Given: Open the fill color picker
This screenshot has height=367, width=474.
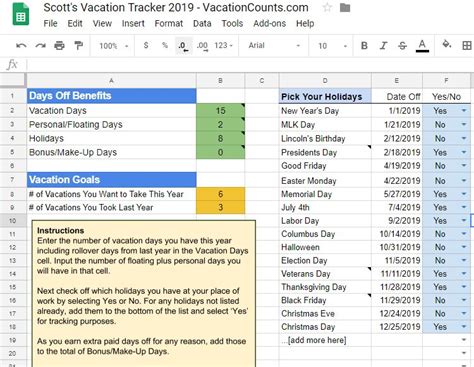Looking at the screenshot, I should point(447,45).
